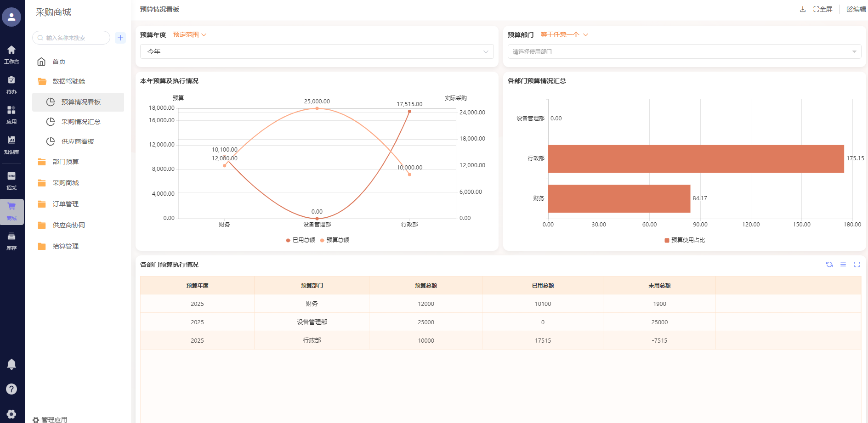
Task: Open the 库存 icon in left rail
Action: [11, 241]
